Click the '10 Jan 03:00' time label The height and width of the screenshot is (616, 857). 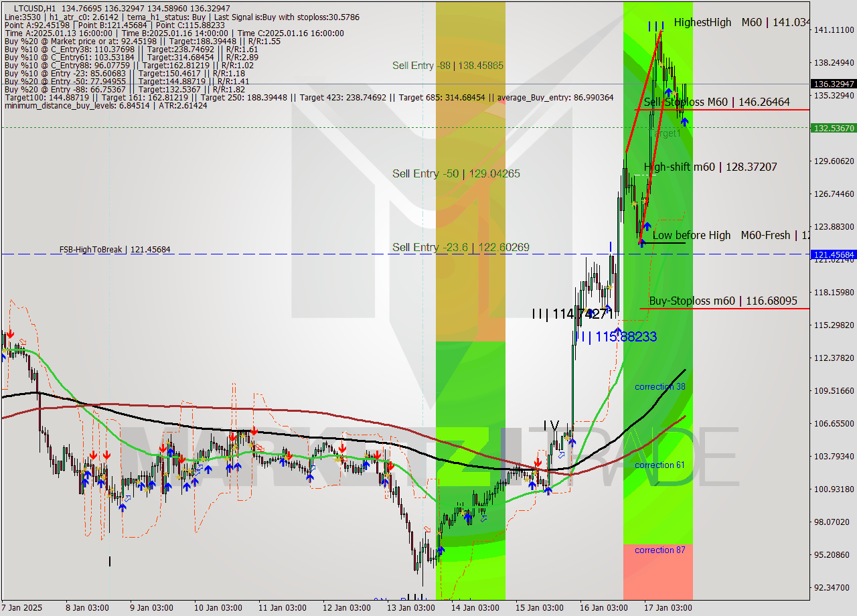[218, 608]
